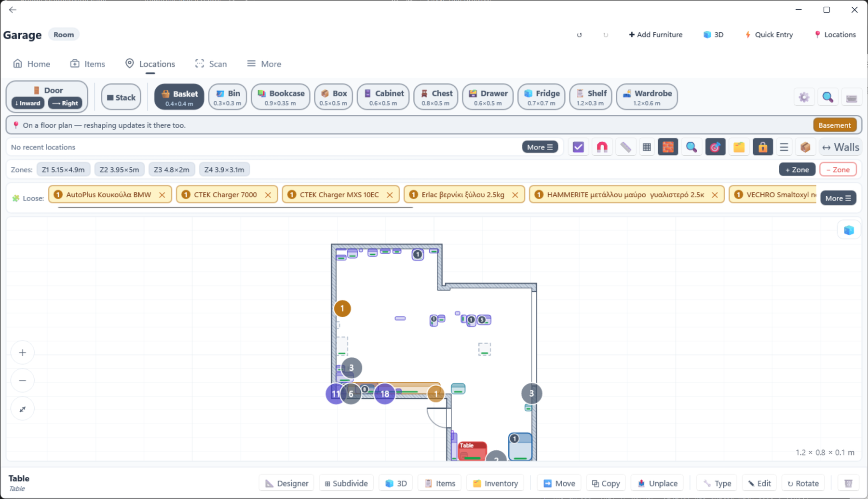
Task: Open the gear settings icon
Action: 804,97
